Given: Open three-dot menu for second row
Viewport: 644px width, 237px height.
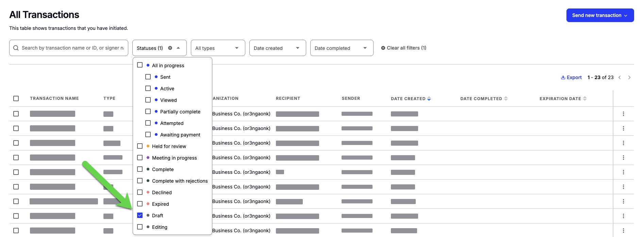Looking at the screenshot, I should pos(624,128).
